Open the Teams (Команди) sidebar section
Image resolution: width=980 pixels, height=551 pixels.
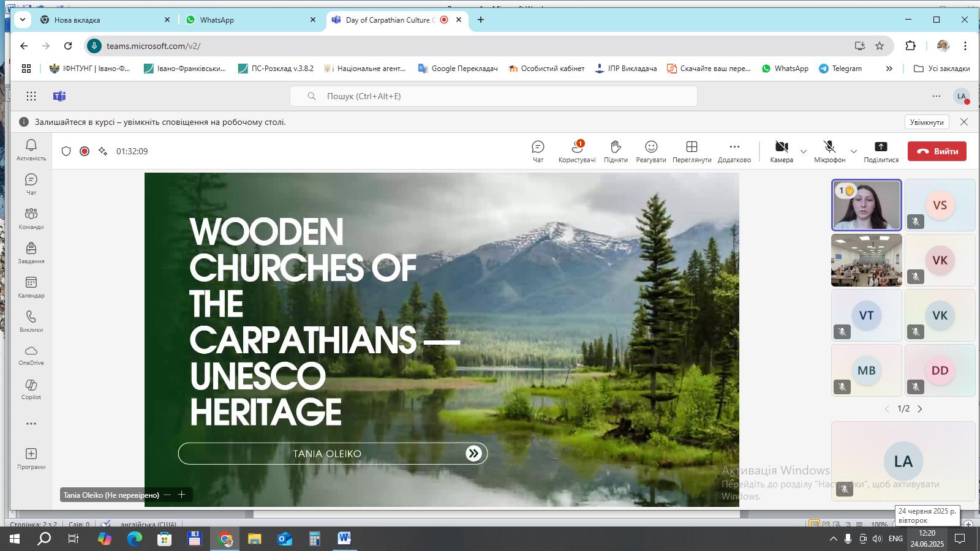point(31,218)
